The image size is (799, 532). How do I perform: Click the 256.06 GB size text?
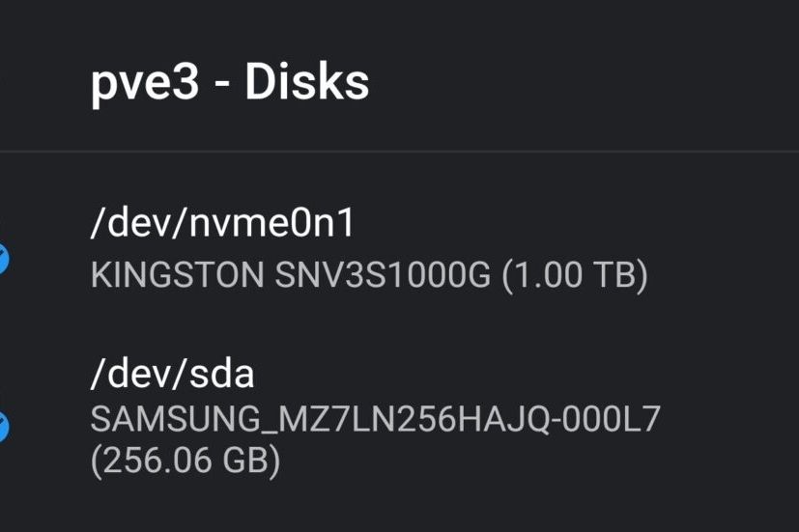click(x=185, y=461)
